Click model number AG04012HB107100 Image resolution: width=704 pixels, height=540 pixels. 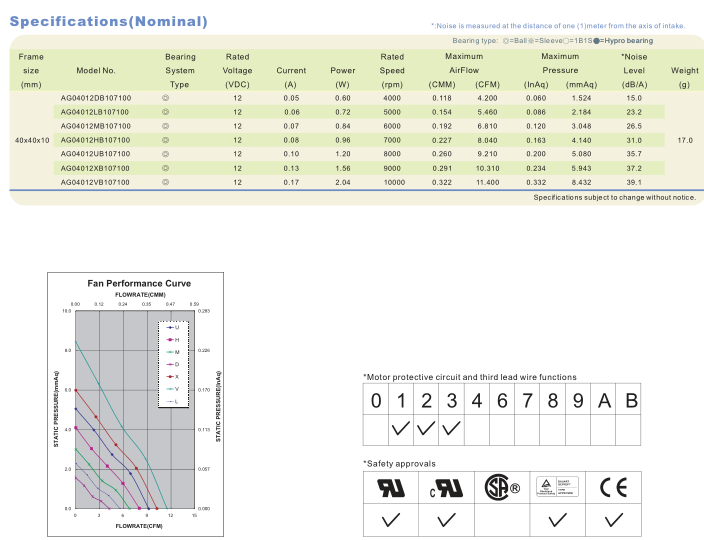click(95, 140)
